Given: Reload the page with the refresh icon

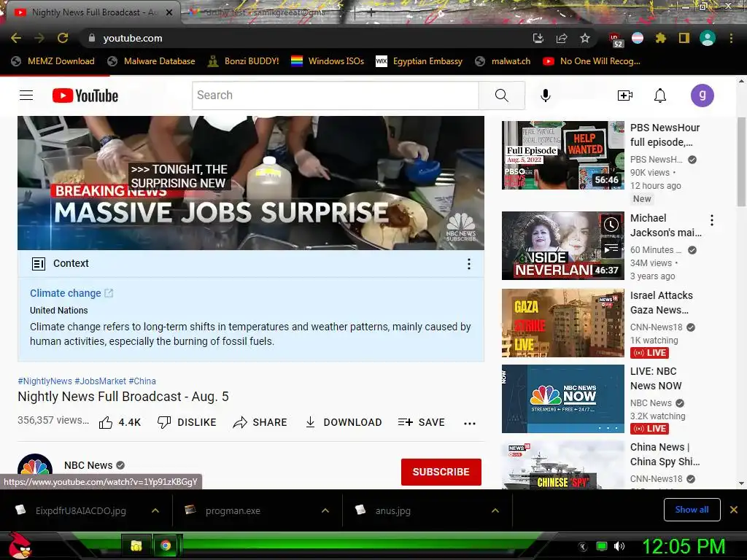Looking at the screenshot, I should [x=63, y=38].
